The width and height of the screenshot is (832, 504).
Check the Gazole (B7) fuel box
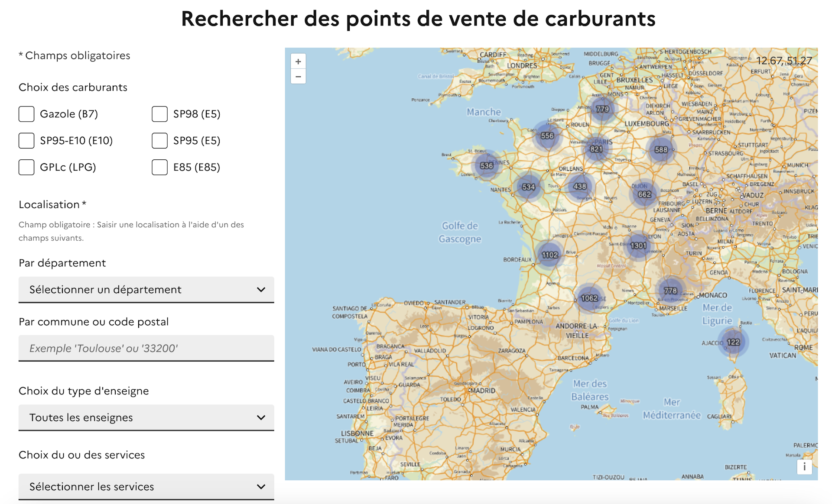click(x=26, y=114)
